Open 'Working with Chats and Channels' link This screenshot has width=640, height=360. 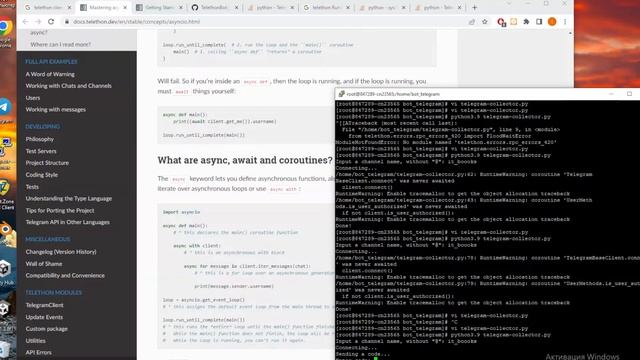69,86
